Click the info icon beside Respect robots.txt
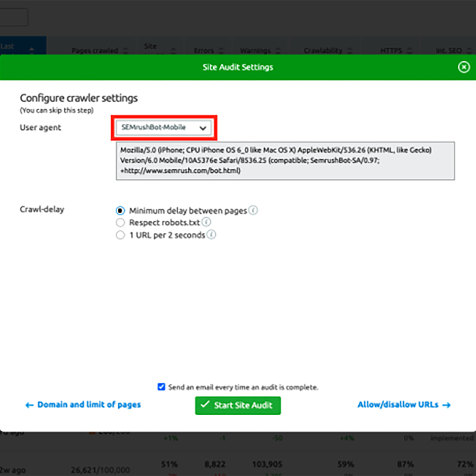The height and width of the screenshot is (476, 476). click(x=206, y=223)
